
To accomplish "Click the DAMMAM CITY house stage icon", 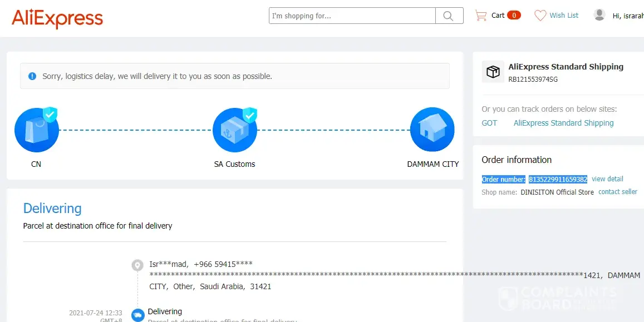I will click(x=432, y=130).
